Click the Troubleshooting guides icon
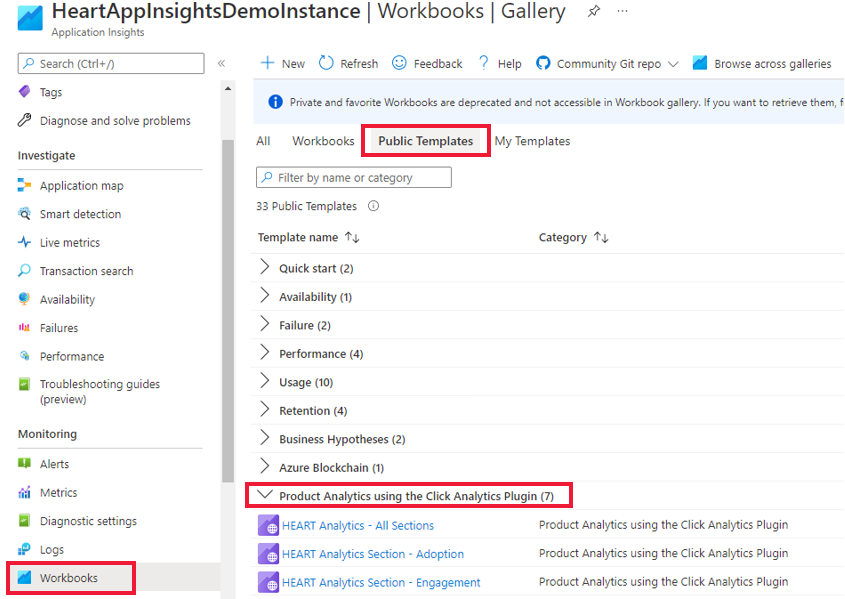The image size is (845, 599). pos(24,384)
